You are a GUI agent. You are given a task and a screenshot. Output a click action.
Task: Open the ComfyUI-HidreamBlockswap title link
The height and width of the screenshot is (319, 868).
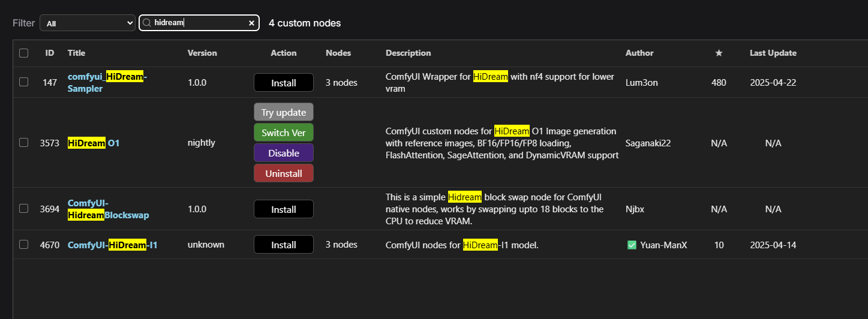(109, 209)
